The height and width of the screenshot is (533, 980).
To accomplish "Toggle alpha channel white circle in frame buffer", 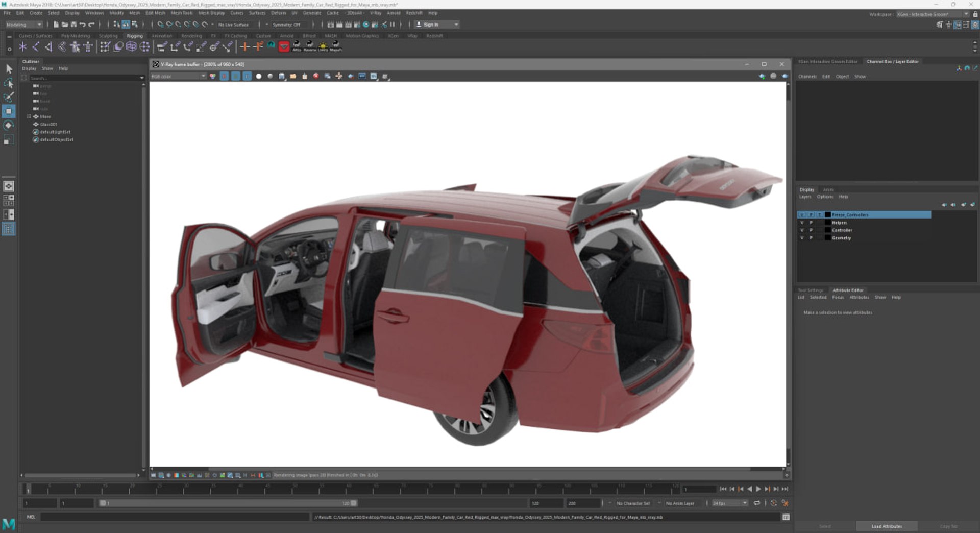I will click(x=259, y=76).
